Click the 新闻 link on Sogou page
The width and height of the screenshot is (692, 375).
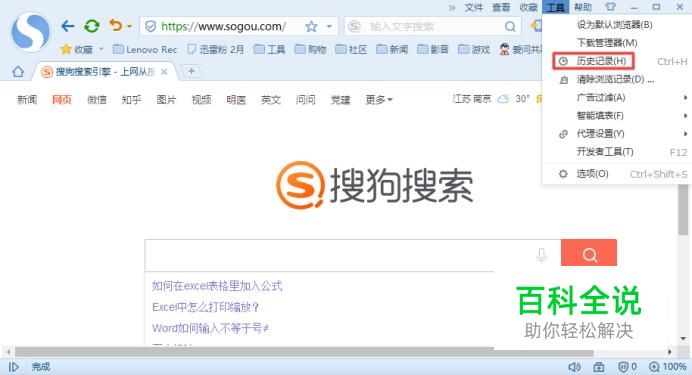[x=27, y=100]
